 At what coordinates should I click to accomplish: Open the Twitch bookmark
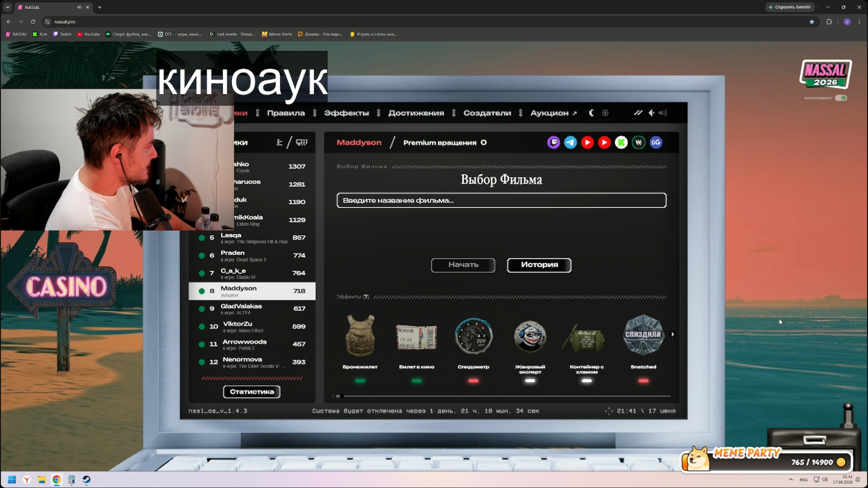tap(62, 34)
